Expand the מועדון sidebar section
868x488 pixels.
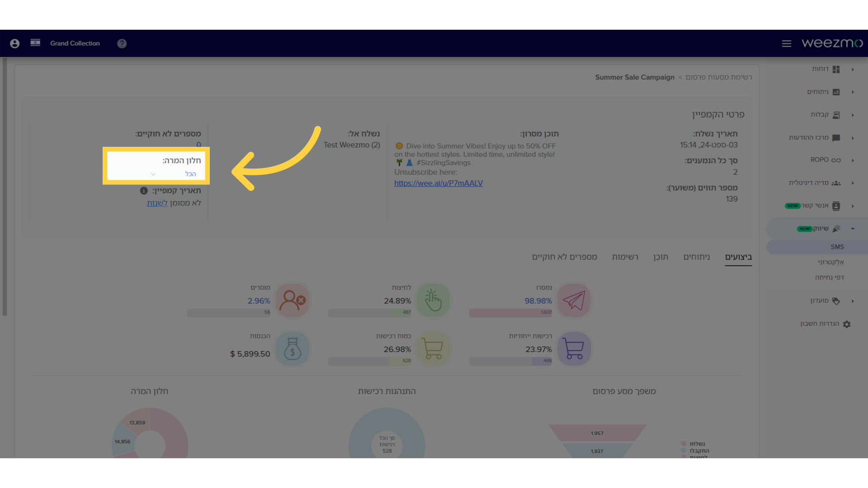coord(853,301)
